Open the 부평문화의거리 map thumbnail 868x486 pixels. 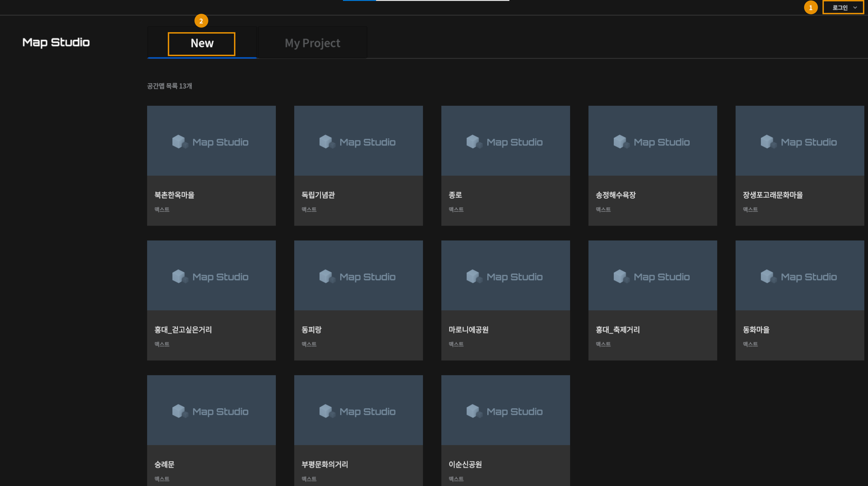359,410
